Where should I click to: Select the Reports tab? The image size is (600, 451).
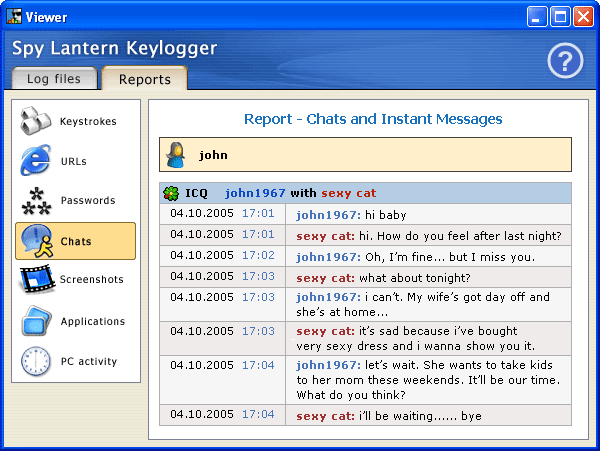pyautogui.click(x=145, y=78)
